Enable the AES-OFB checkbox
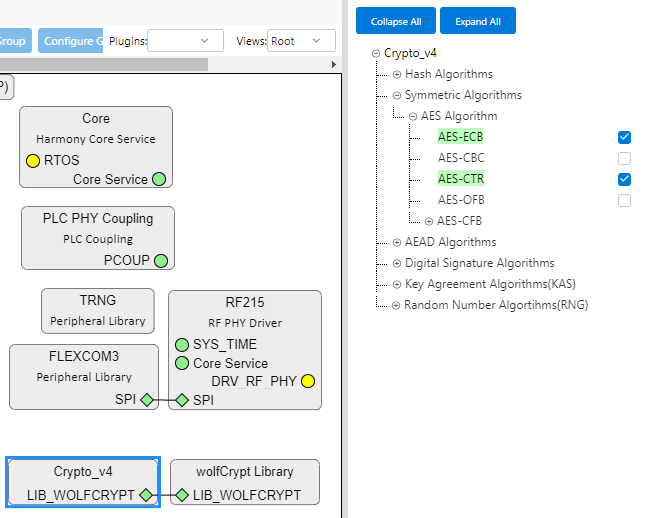Viewport: 667px width, 518px height. click(x=624, y=200)
